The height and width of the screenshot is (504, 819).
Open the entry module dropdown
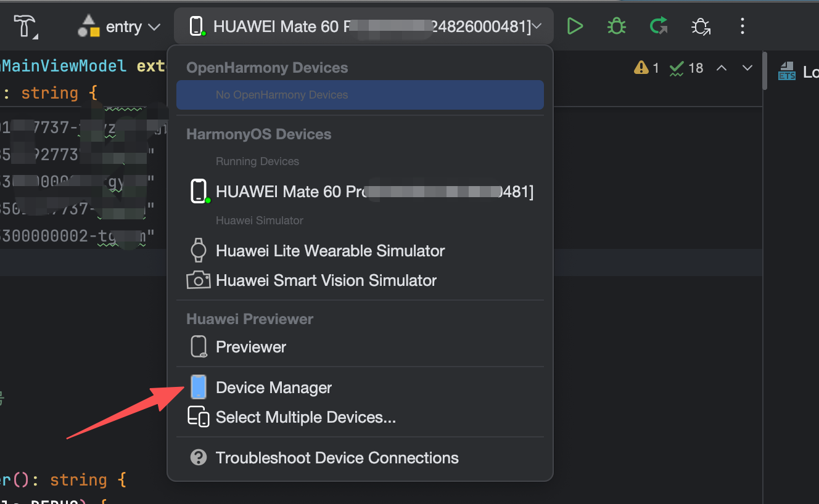tap(120, 27)
